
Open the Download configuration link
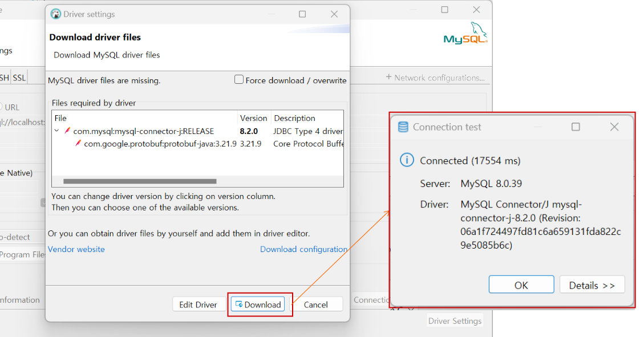point(303,249)
